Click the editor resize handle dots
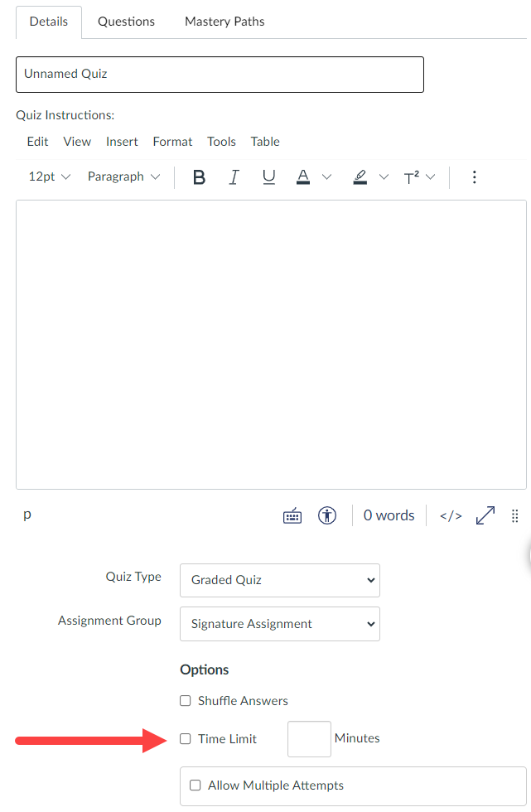 [515, 515]
